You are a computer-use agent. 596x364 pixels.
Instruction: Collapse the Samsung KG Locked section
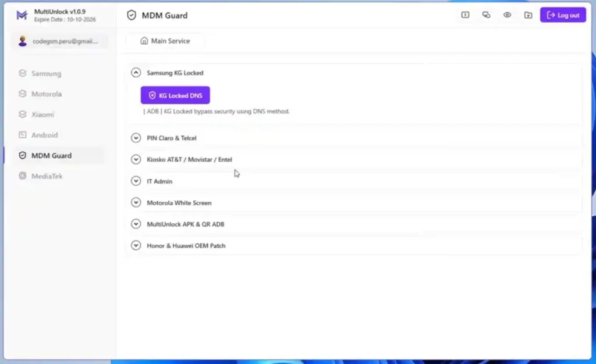click(x=136, y=73)
